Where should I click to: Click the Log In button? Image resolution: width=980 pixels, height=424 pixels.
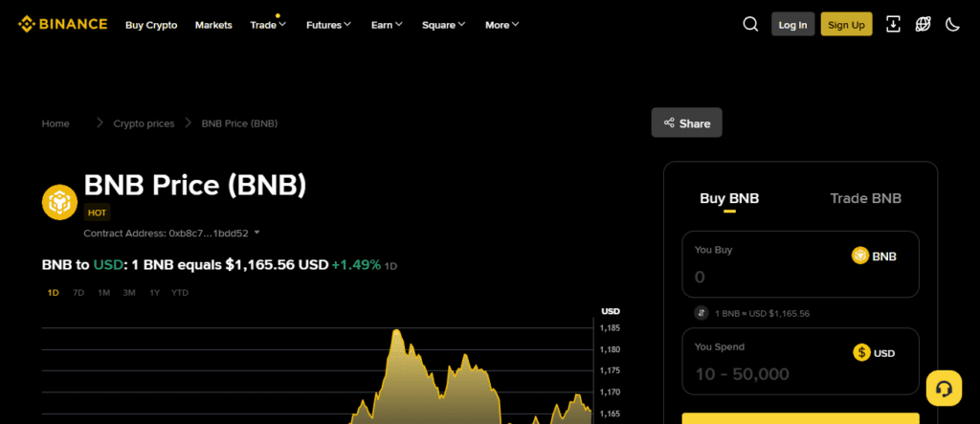click(792, 25)
